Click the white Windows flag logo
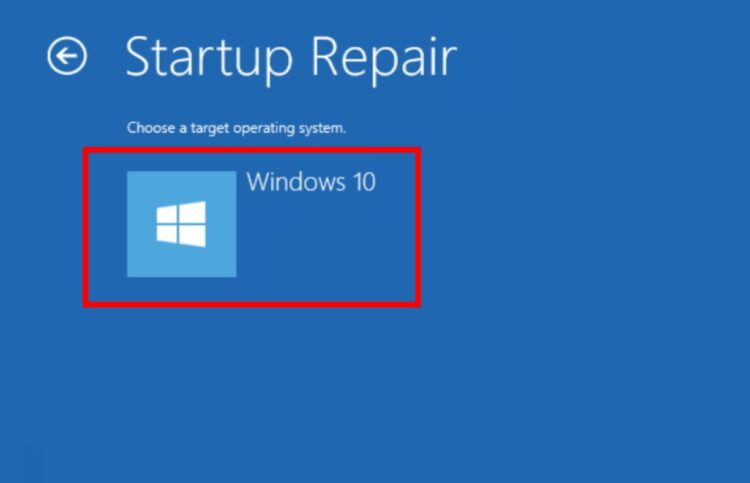Viewport: 750px width, 483px height. [181, 224]
